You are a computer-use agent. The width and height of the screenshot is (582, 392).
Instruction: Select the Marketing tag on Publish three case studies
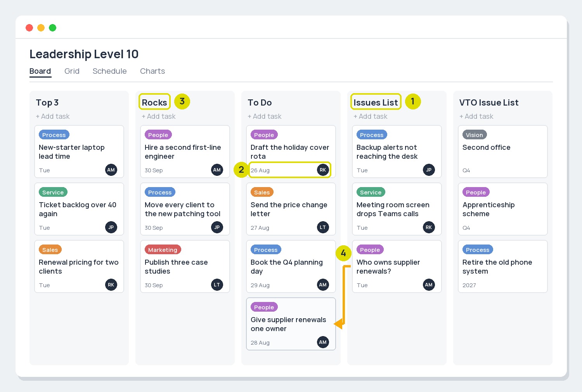[163, 250]
